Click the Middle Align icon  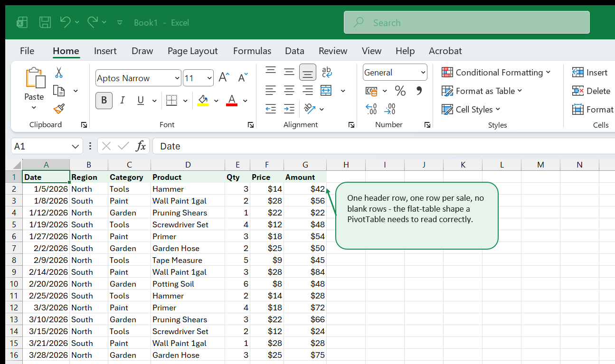click(x=289, y=72)
